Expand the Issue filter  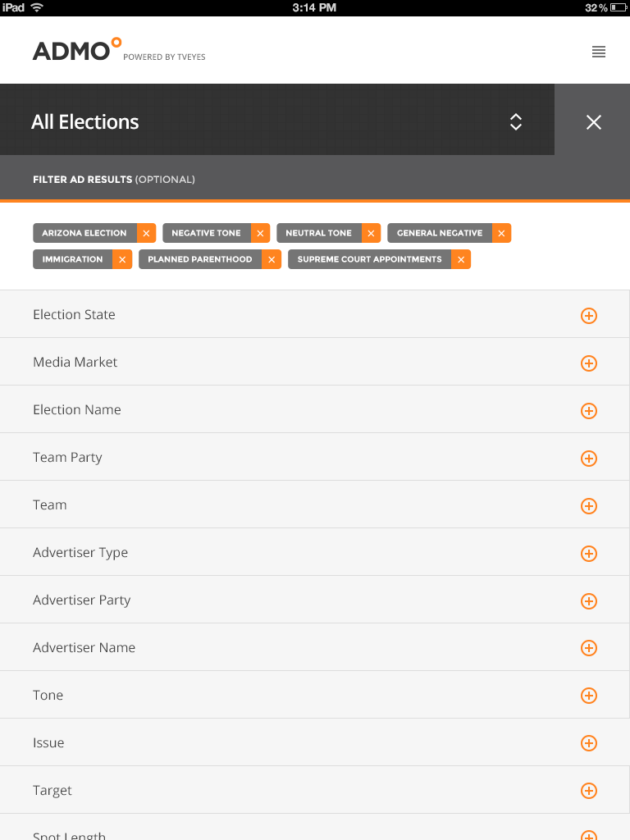[589, 743]
